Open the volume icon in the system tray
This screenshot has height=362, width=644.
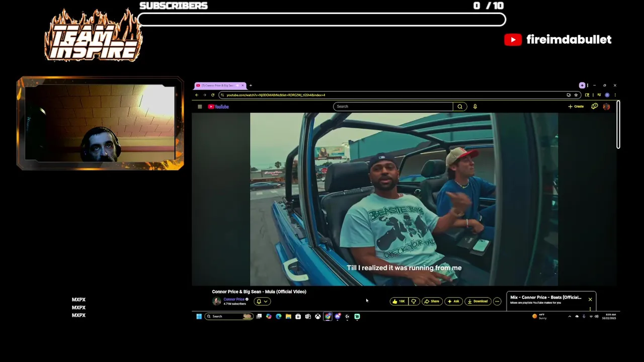coord(596,316)
